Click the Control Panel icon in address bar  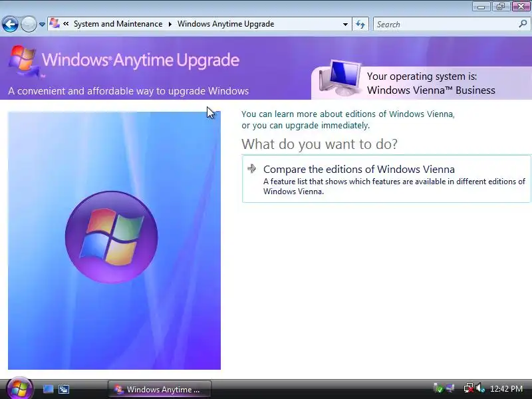(x=55, y=23)
